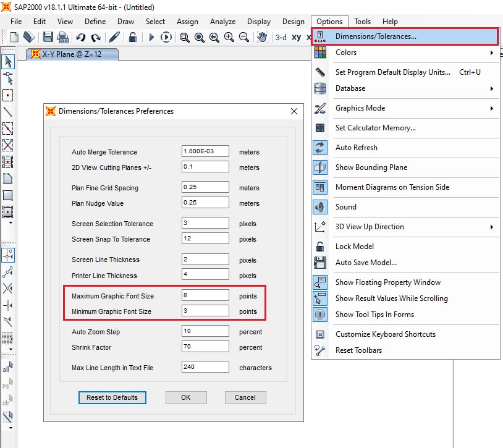Open the Define menu
Image resolution: width=503 pixels, height=448 pixels.
(x=95, y=22)
